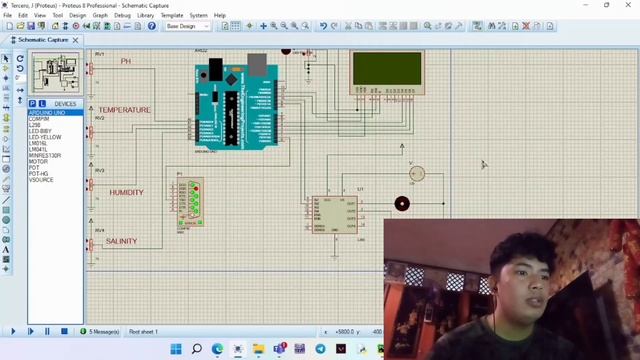Click the 'L' library manage button
Screen dimensions: 640x360
tap(42, 104)
